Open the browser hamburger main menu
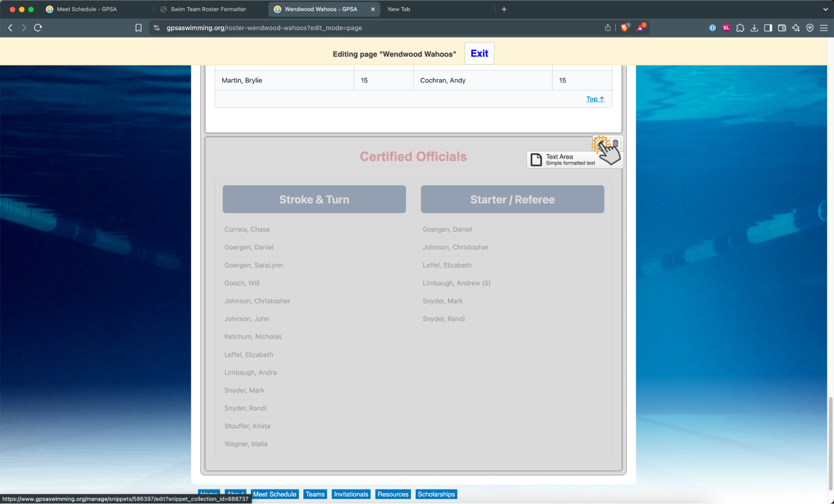This screenshot has width=834, height=504. pyautogui.click(x=824, y=28)
